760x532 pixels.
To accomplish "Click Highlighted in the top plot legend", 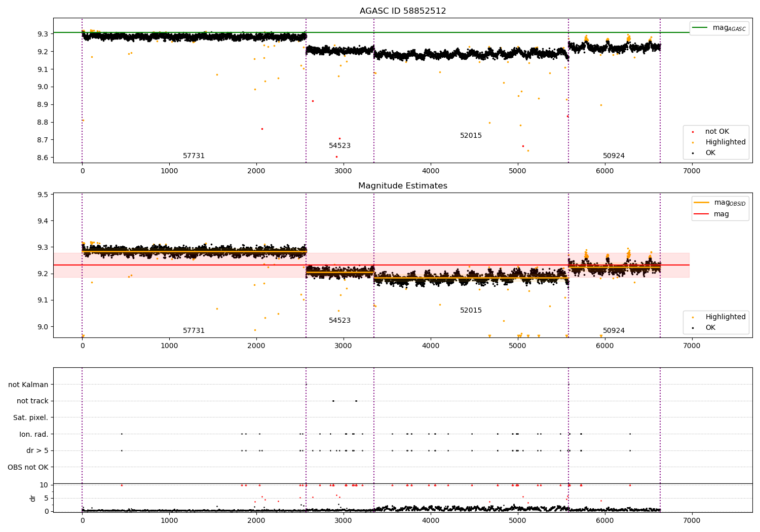I will 726,142.
